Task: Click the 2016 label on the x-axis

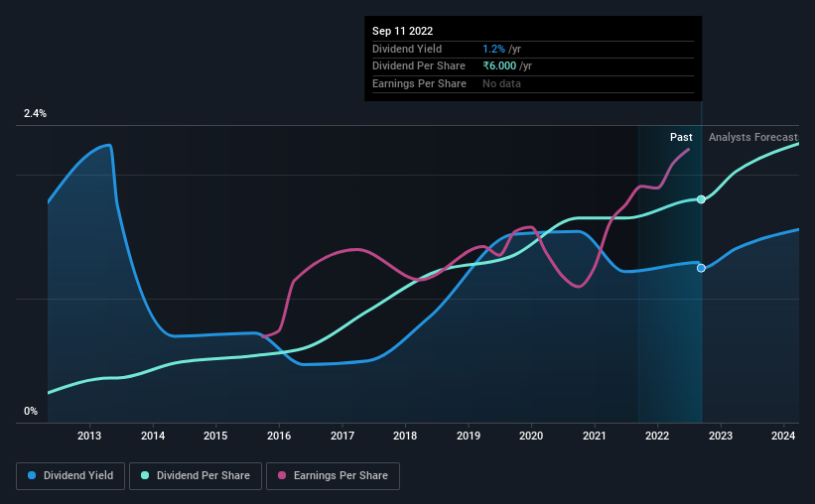Action: (279, 436)
